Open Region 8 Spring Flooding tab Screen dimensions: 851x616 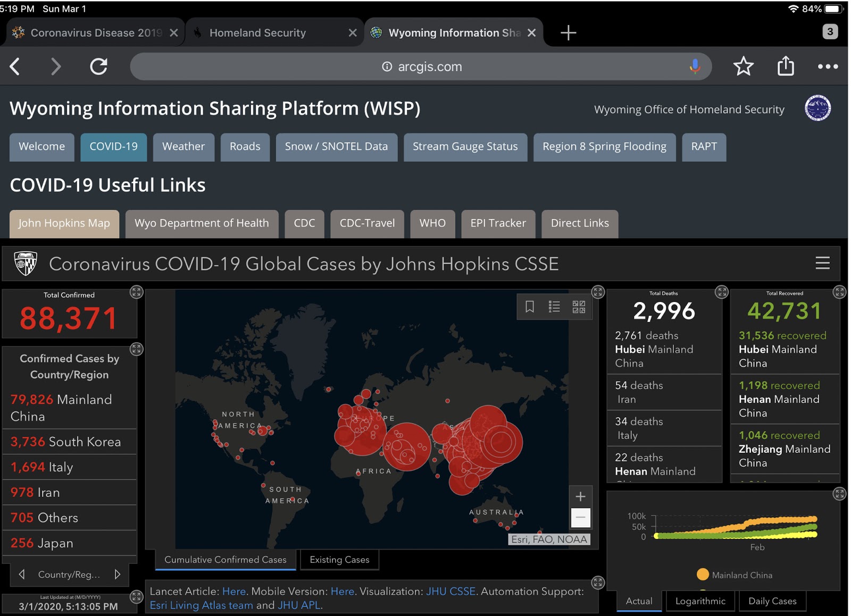(605, 147)
